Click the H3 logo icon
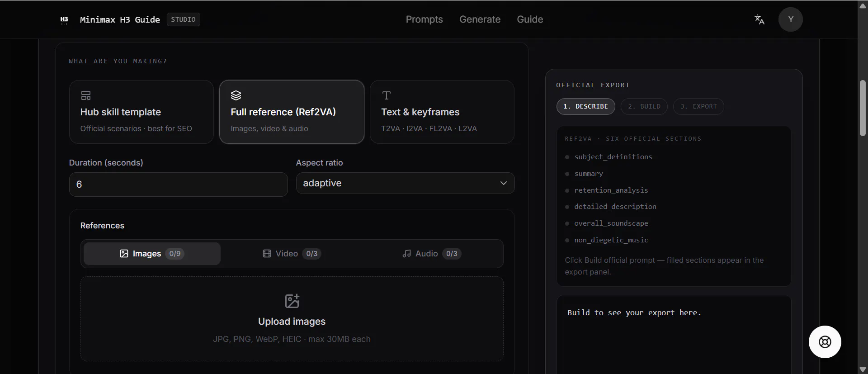The width and height of the screenshot is (868, 374). click(64, 19)
